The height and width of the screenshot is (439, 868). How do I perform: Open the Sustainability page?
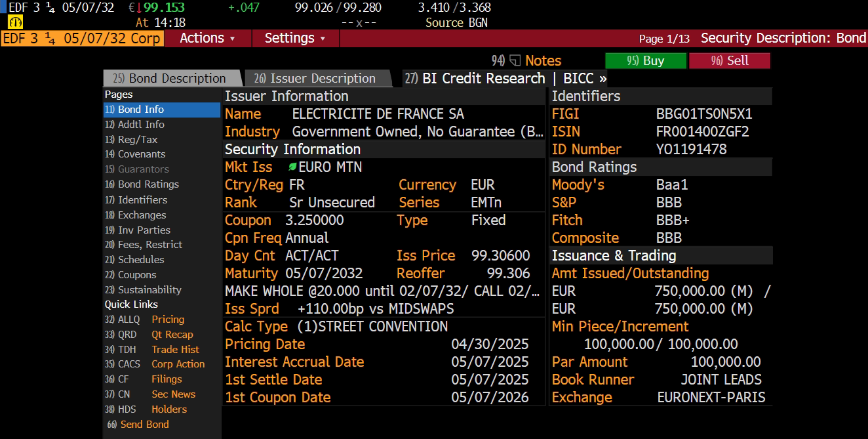click(x=162, y=290)
